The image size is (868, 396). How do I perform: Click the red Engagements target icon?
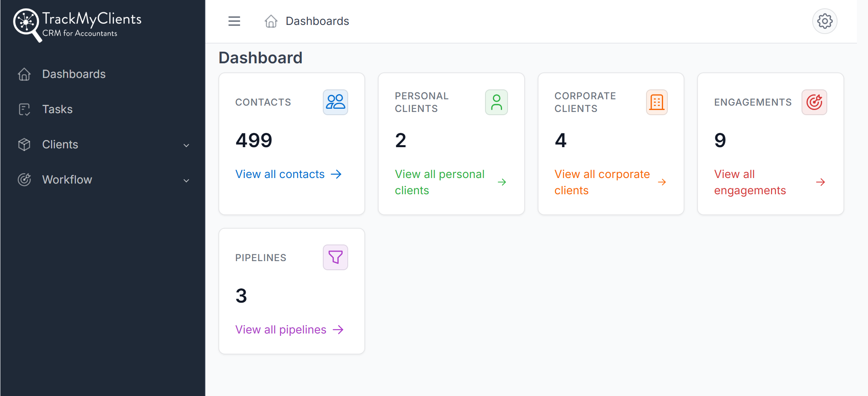pos(814,102)
